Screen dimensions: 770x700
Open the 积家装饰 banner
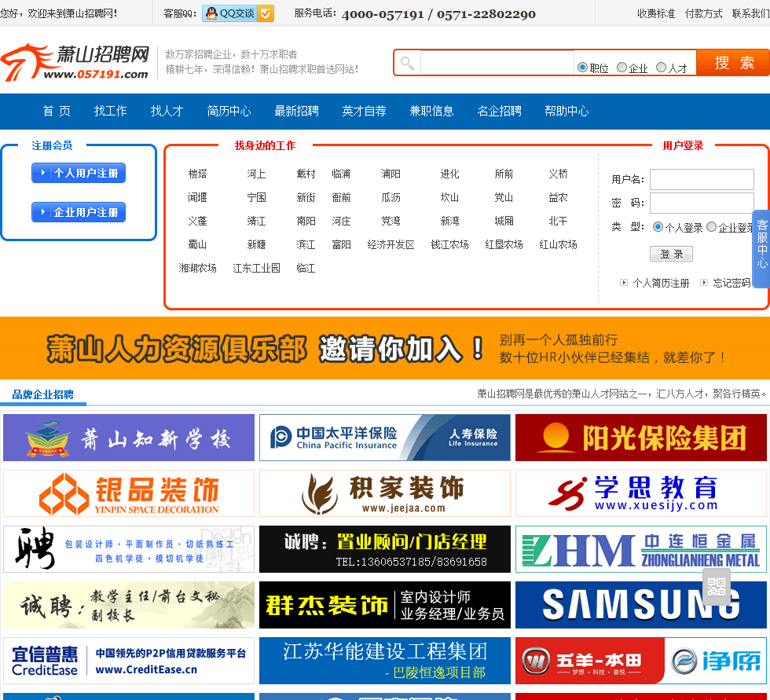click(x=385, y=493)
